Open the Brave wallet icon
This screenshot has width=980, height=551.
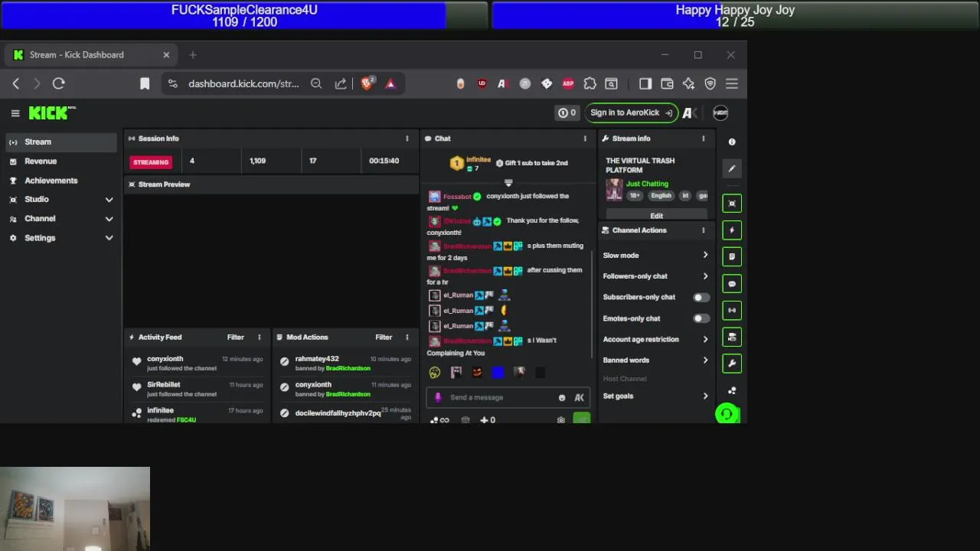coord(667,83)
